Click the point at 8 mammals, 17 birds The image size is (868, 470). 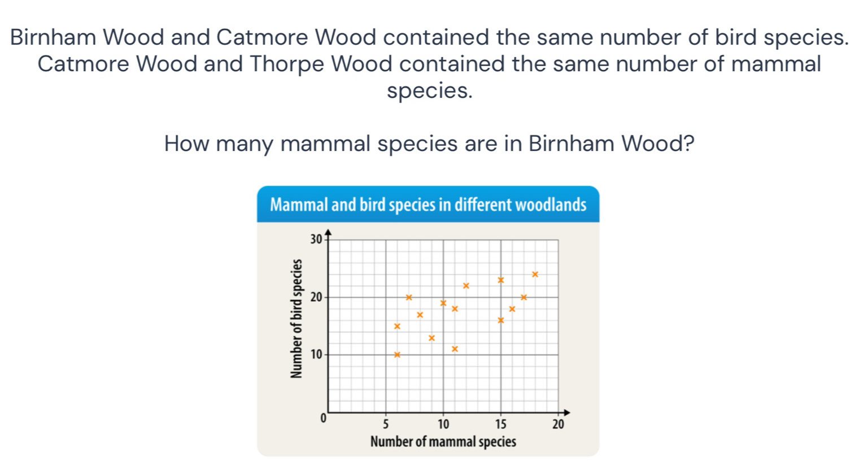tap(420, 315)
